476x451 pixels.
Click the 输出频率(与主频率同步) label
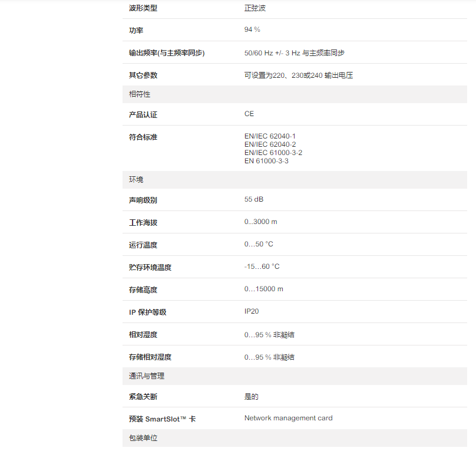[167, 53]
